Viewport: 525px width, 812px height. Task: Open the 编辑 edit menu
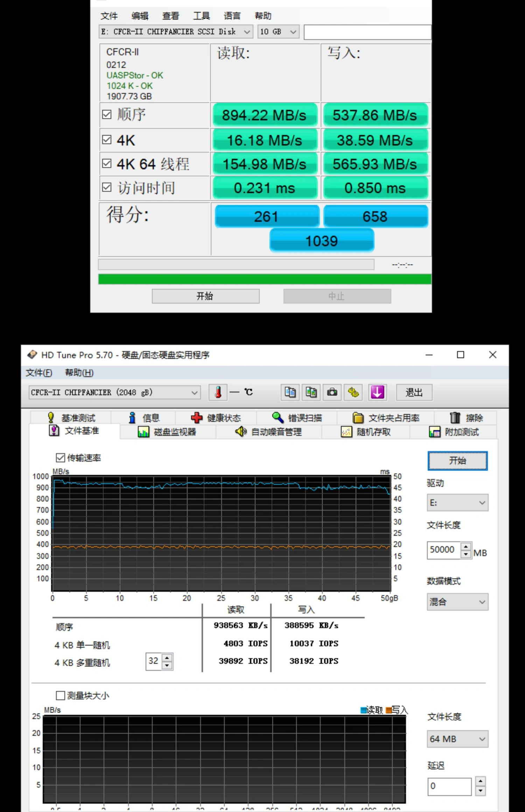[140, 16]
